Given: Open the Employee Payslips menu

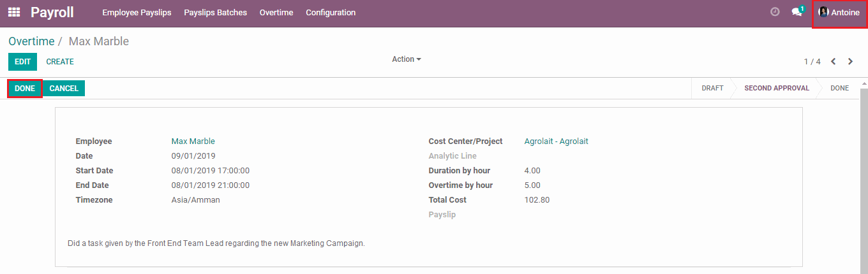Looking at the screenshot, I should tap(137, 13).
